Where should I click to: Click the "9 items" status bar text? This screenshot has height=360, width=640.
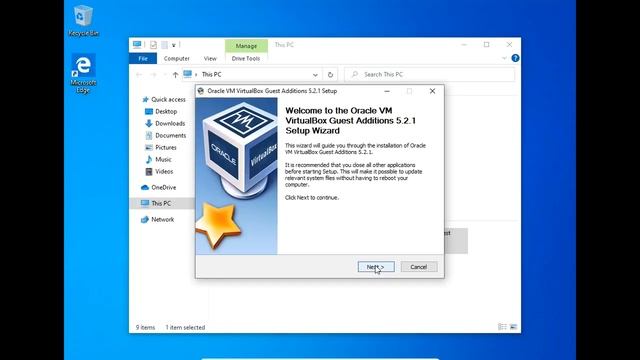click(145, 327)
